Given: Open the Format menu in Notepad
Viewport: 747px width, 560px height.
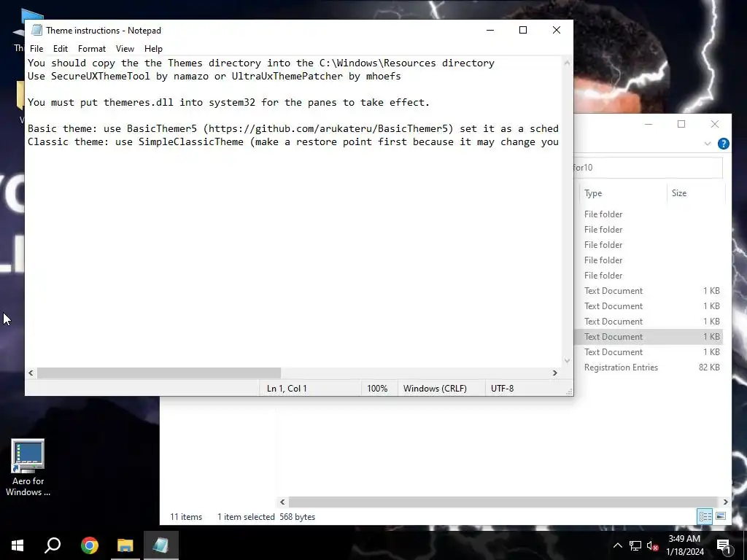Looking at the screenshot, I should click(91, 49).
